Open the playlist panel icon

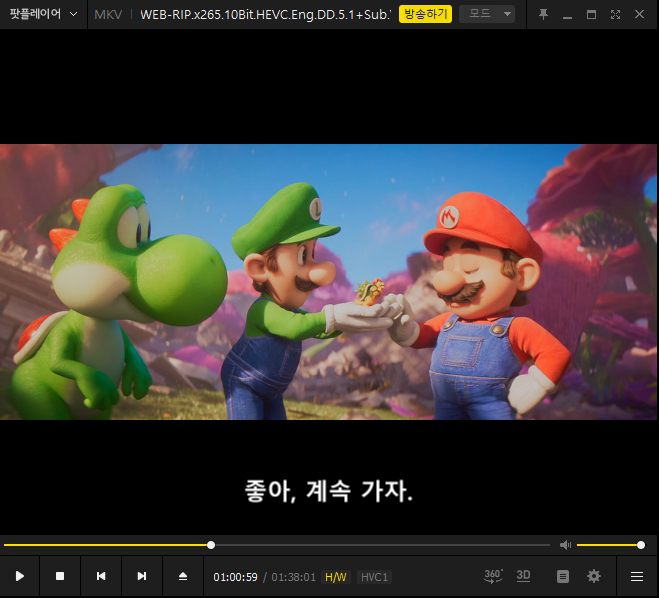point(563,576)
